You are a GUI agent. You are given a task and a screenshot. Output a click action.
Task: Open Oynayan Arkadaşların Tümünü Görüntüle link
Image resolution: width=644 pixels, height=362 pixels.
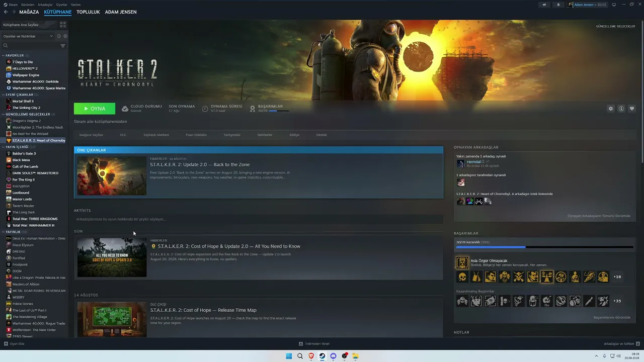click(599, 216)
